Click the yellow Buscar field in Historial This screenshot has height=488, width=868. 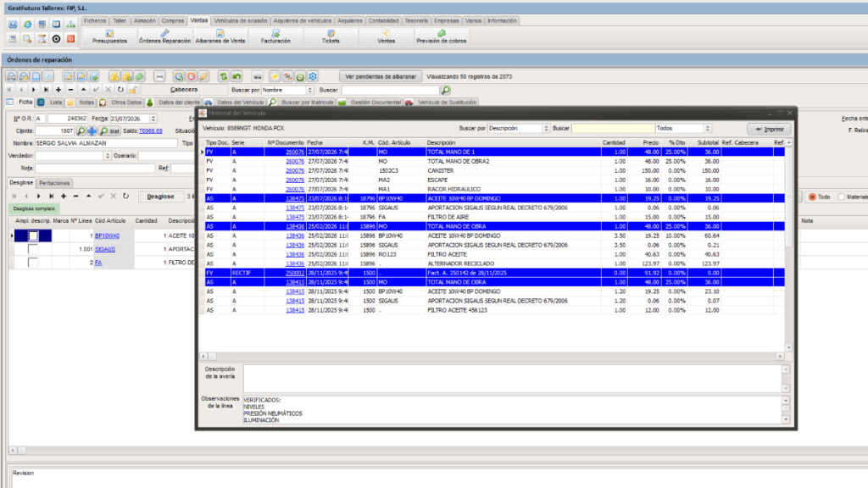pos(613,129)
